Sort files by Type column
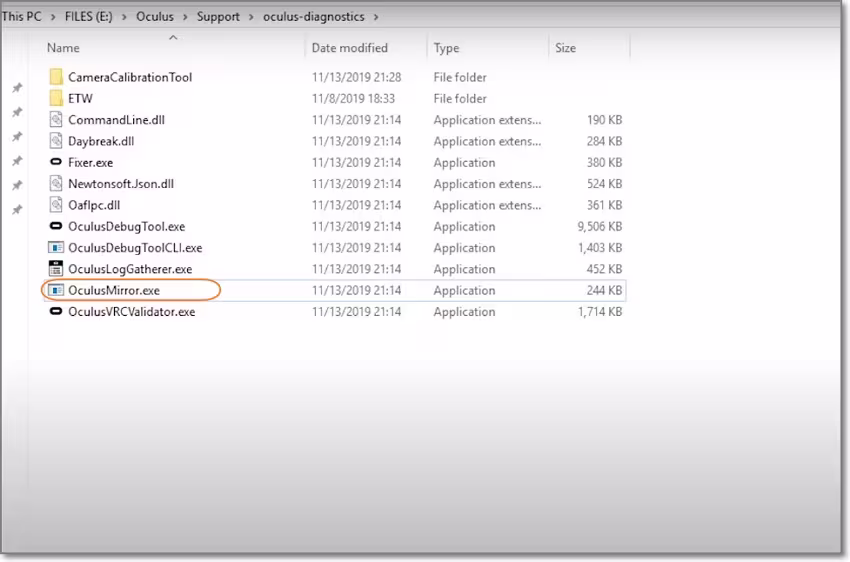850x562 pixels. point(446,48)
